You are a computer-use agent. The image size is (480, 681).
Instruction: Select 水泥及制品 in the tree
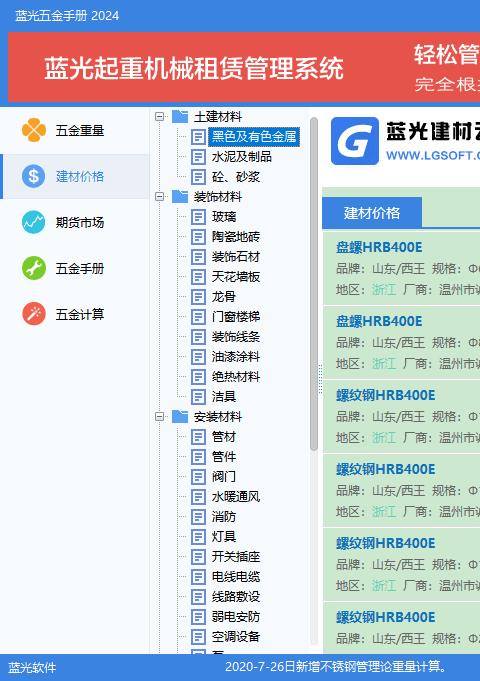(x=242, y=156)
